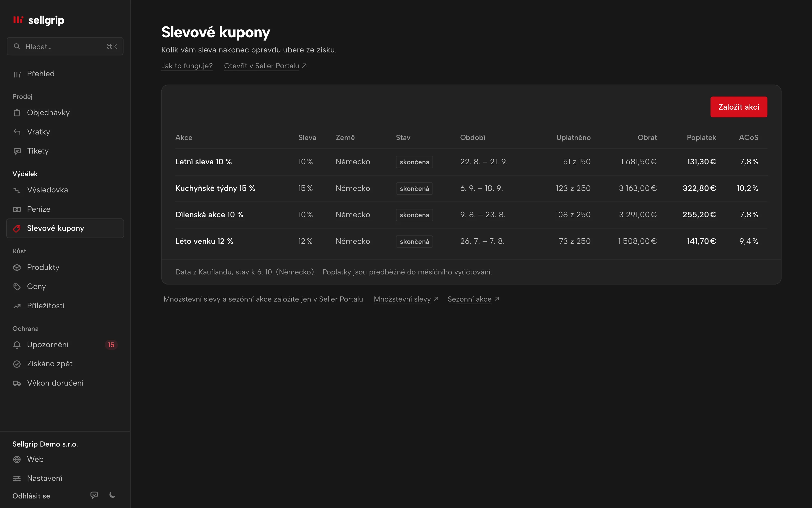Open Přehled in the sidebar
The height and width of the screenshot is (508, 812).
[65, 74]
